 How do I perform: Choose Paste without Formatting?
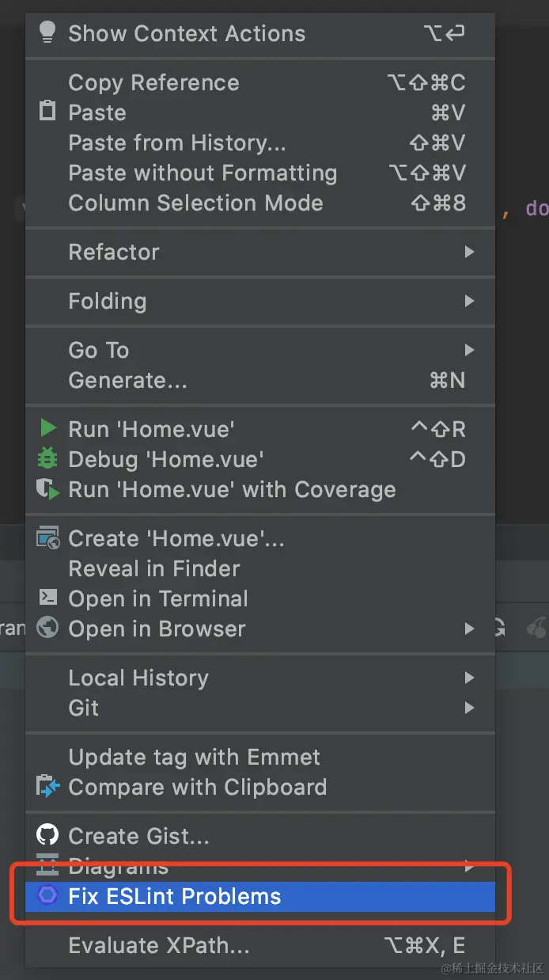(x=203, y=173)
